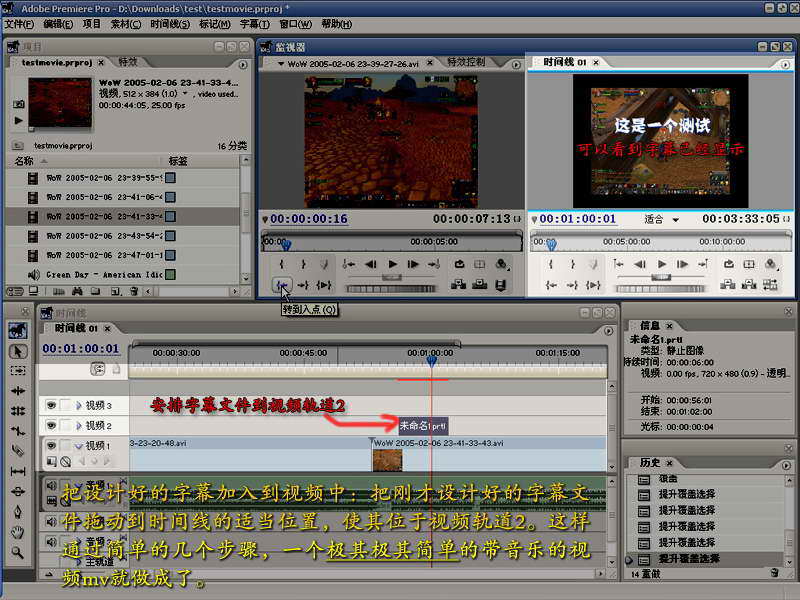The width and height of the screenshot is (800, 600).
Task: Open the source clip dropdown beside the WoW tab
Action: [x=281, y=64]
